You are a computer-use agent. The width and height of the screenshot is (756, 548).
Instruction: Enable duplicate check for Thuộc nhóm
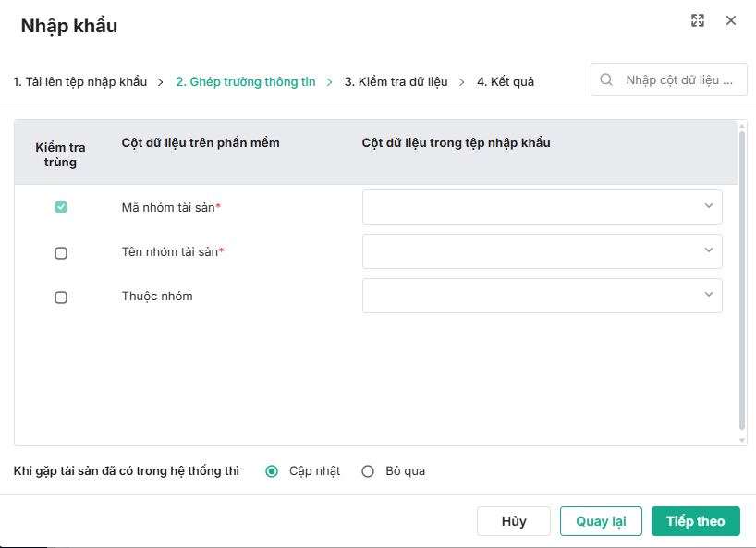click(61, 297)
